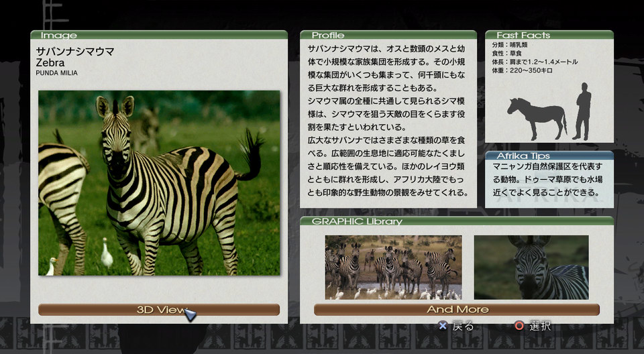Select the zebra herd thumbnail in GRAPHIC Library
The image size is (644, 354).
pos(393,267)
